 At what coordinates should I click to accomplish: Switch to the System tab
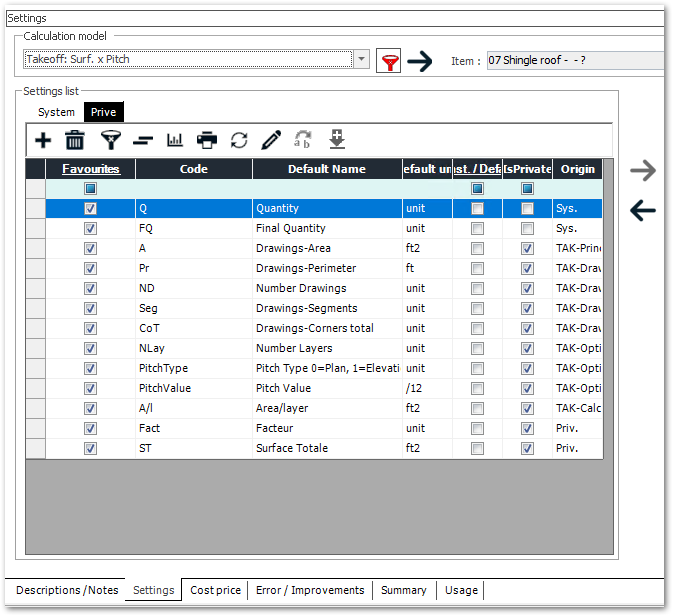click(57, 112)
